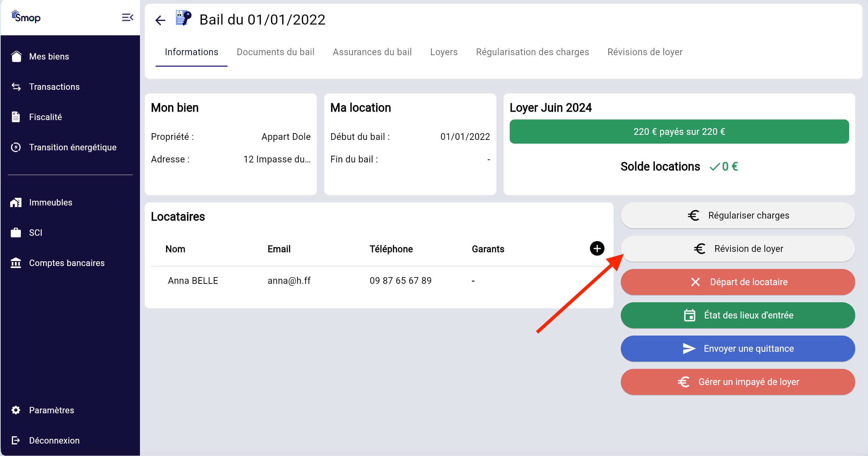Click the add tenant plus icon
The width and height of the screenshot is (868, 456).
(x=597, y=249)
